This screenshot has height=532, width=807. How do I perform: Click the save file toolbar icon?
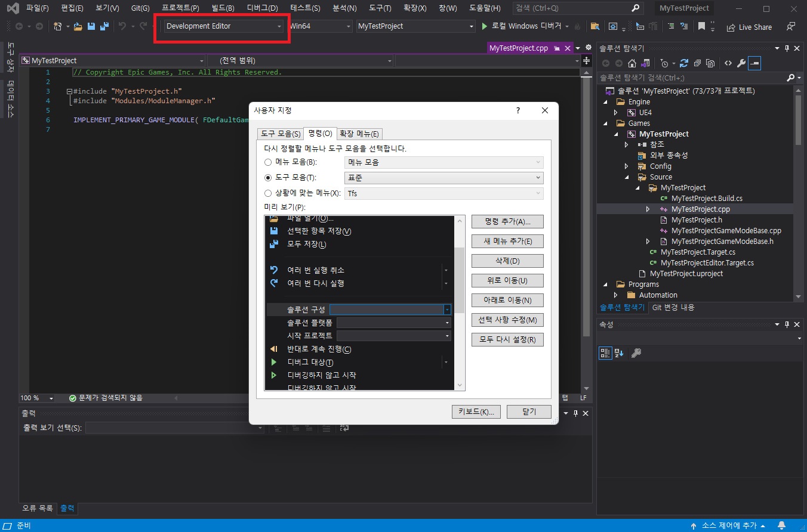pyautogui.click(x=91, y=26)
